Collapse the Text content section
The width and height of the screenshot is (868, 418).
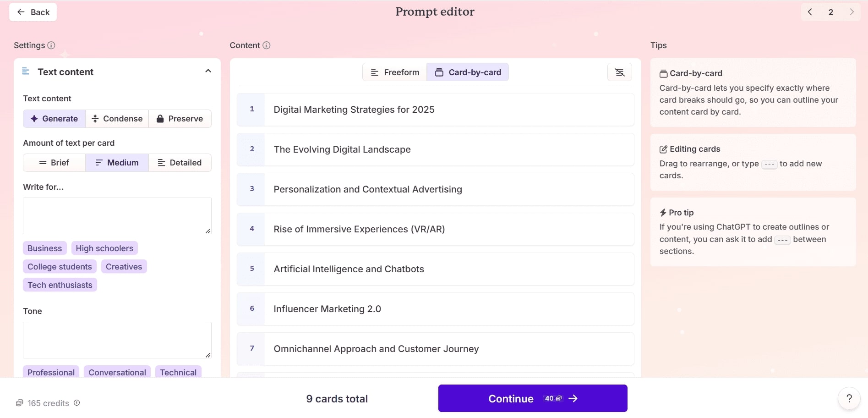(x=208, y=71)
